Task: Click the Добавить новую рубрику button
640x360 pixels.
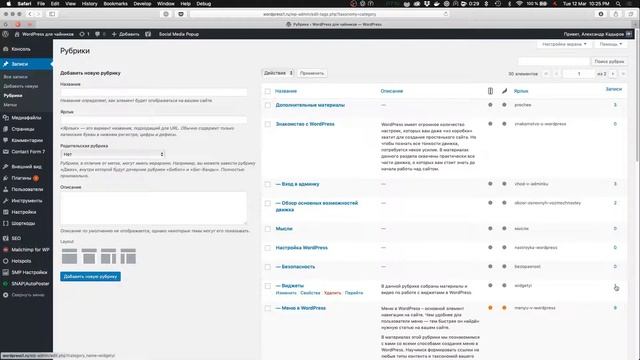Action: pos(90,276)
